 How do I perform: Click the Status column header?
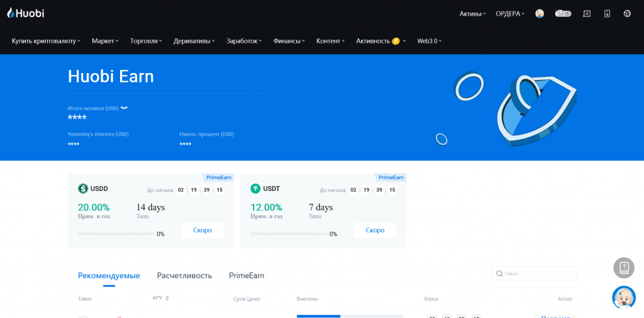click(x=431, y=299)
